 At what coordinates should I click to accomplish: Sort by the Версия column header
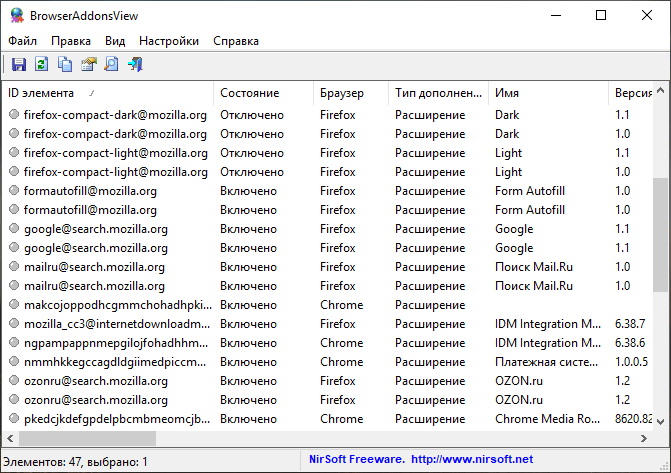pos(631,93)
